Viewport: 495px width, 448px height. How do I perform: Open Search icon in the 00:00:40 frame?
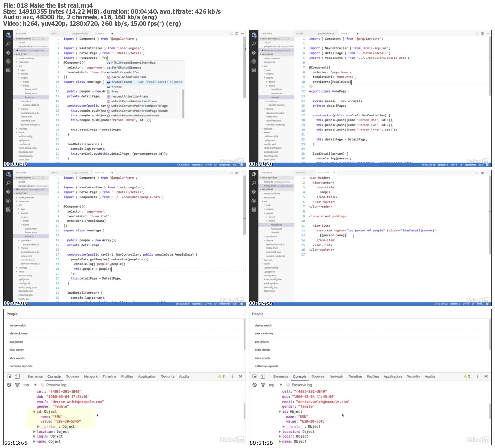click(8, 43)
